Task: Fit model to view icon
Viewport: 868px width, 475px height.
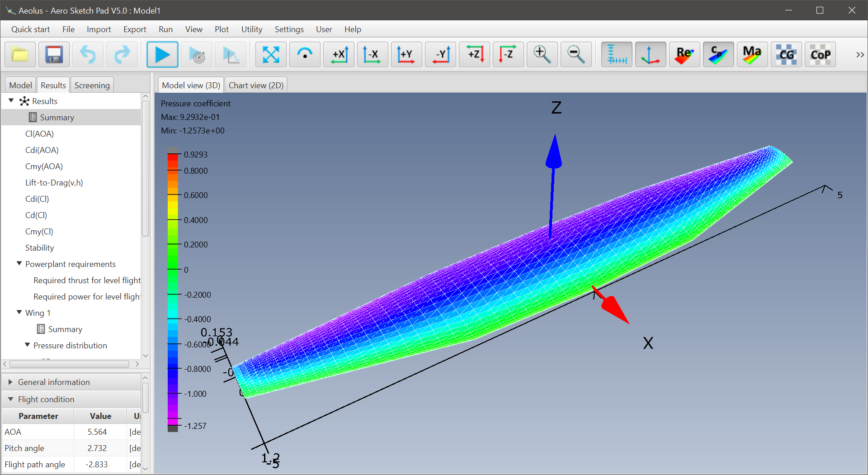Action: (x=271, y=55)
